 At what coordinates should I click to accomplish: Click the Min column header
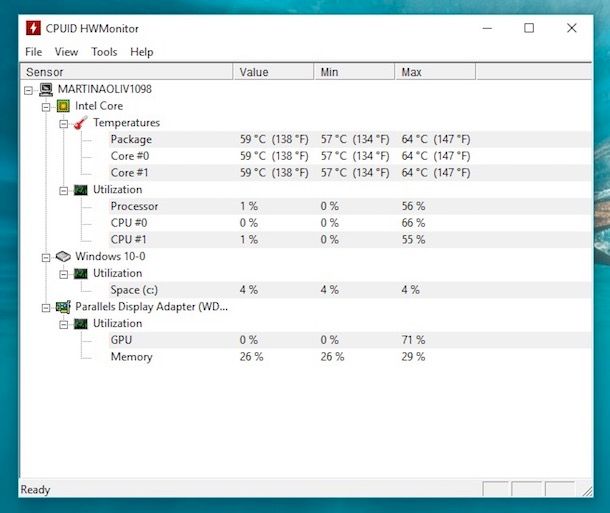click(x=354, y=72)
